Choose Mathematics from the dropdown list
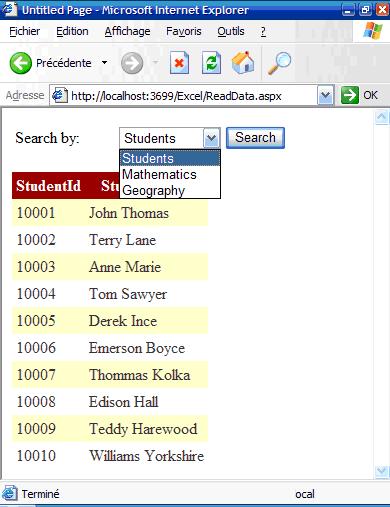Screen dimensions: 390x507 [170, 174]
